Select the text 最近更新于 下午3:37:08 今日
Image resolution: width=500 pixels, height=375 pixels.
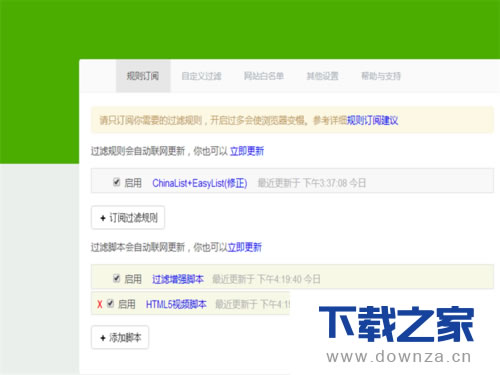coord(312,183)
